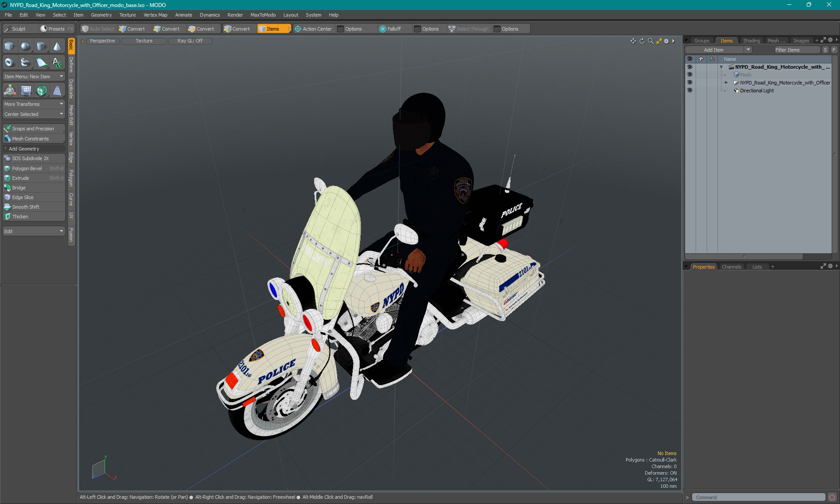Viewport: 840px width, 504px height.
Task: Click the SDS Subdivide 2X tool
Action: coord(34,158)
